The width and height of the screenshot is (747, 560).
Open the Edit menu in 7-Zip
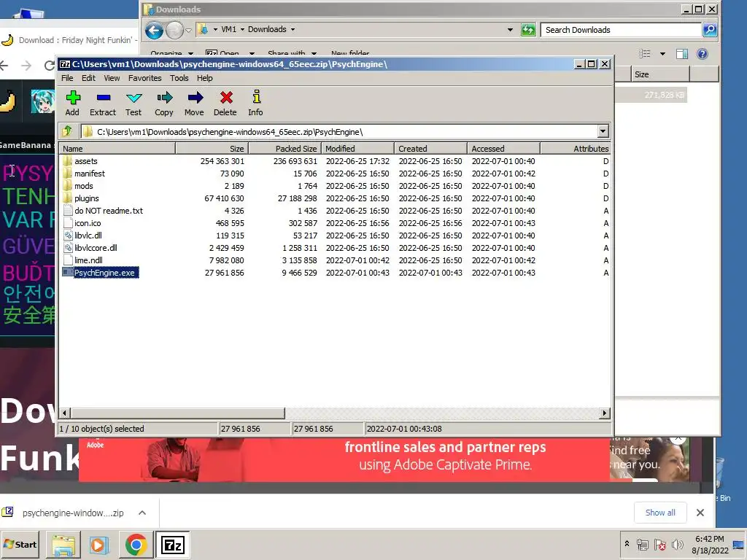pyautogui.click(x=88, y=78)
